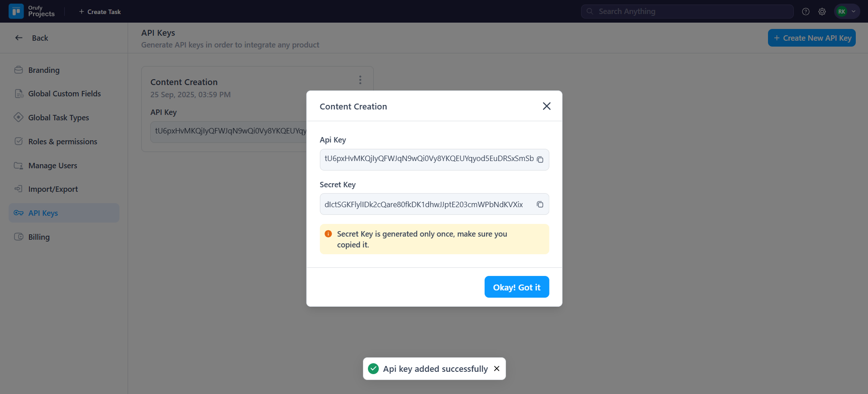Open the help question mark icon
Screen dimensions: 868x394
[806, 12]
